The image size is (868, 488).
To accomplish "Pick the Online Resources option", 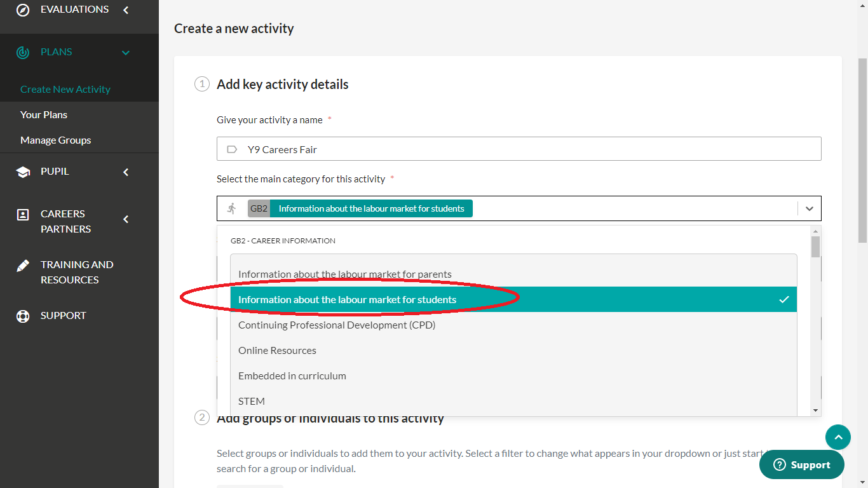I will coord(277,350).
